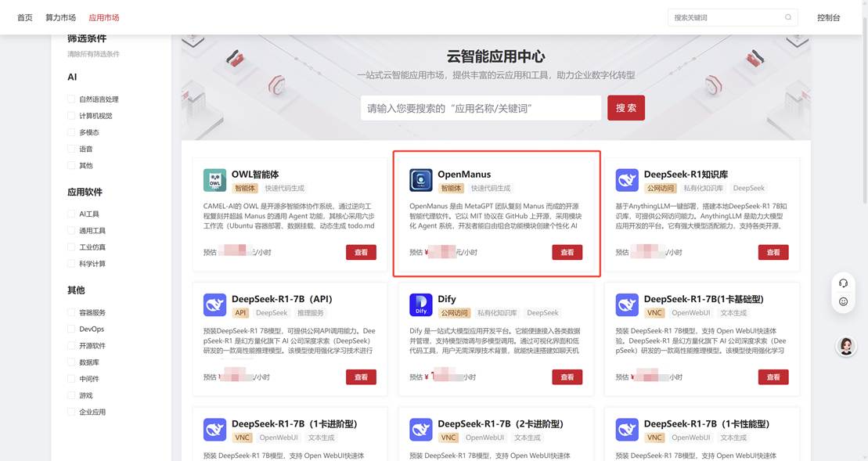The image size is (868, 461).
Task: Click the DeepSeek-R1-7B (2卡进阶型) whale icon
Action: 421,430
